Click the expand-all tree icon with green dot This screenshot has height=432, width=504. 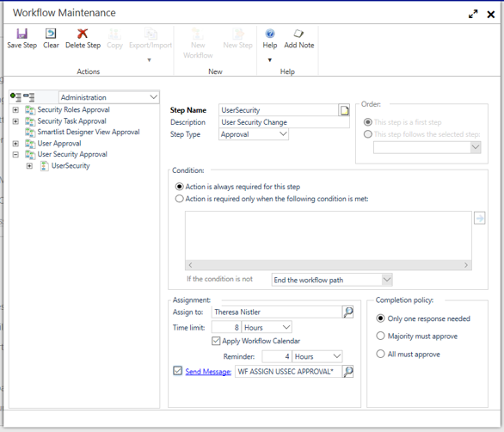(15, 97)
